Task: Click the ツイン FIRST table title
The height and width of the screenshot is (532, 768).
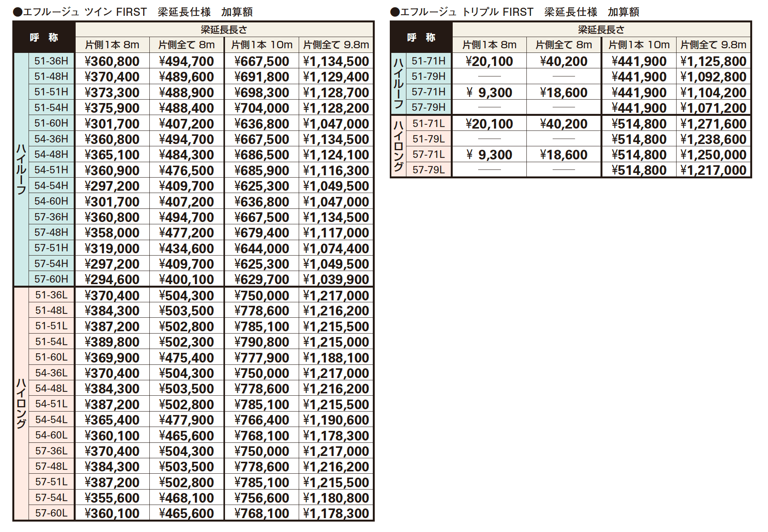Action: point(133,12)
